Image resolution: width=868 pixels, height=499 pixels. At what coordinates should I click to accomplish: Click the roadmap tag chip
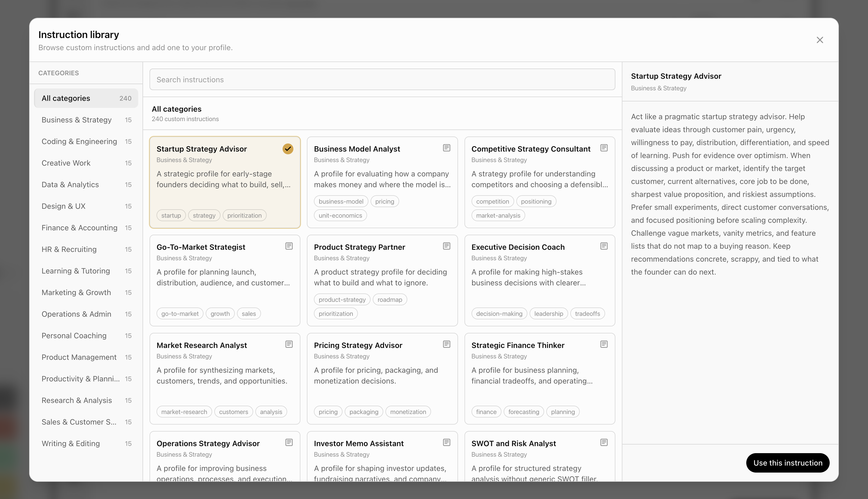(x=389, y=300)
